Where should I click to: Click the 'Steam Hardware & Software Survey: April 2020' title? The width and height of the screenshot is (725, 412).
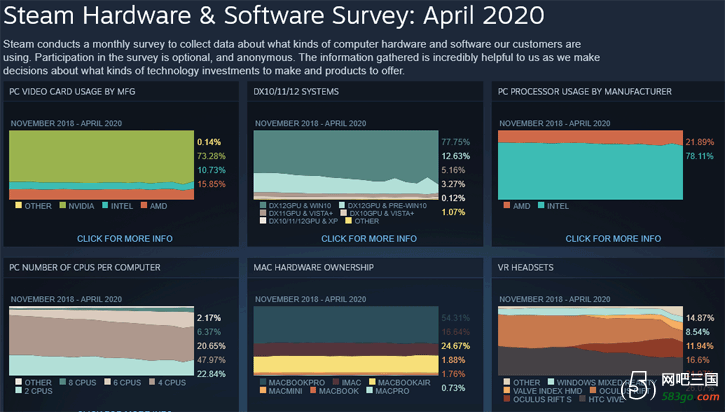tap(274, 15)
